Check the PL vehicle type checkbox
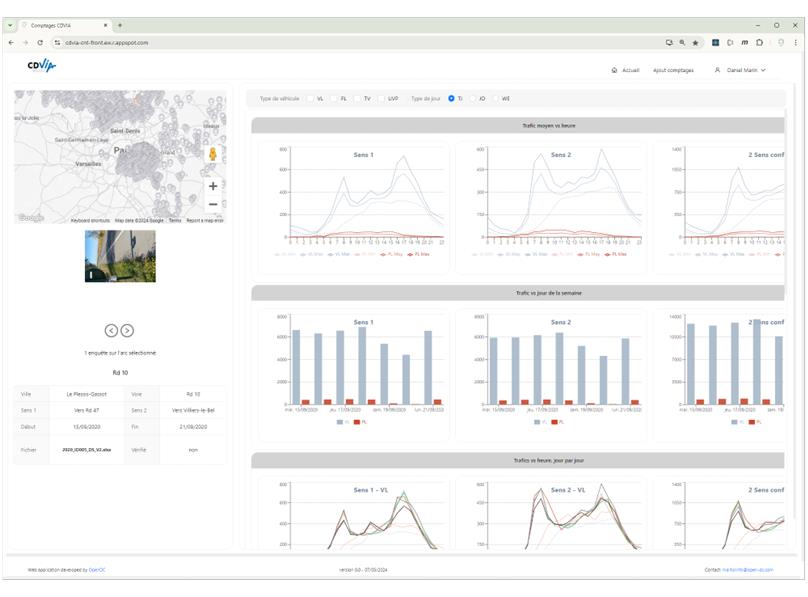808x597 pixels. [334, 98]
